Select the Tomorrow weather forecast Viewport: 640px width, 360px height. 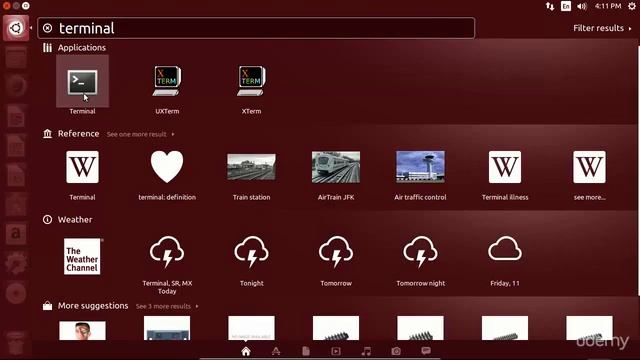pyautogui.click(x=336, y=252)
